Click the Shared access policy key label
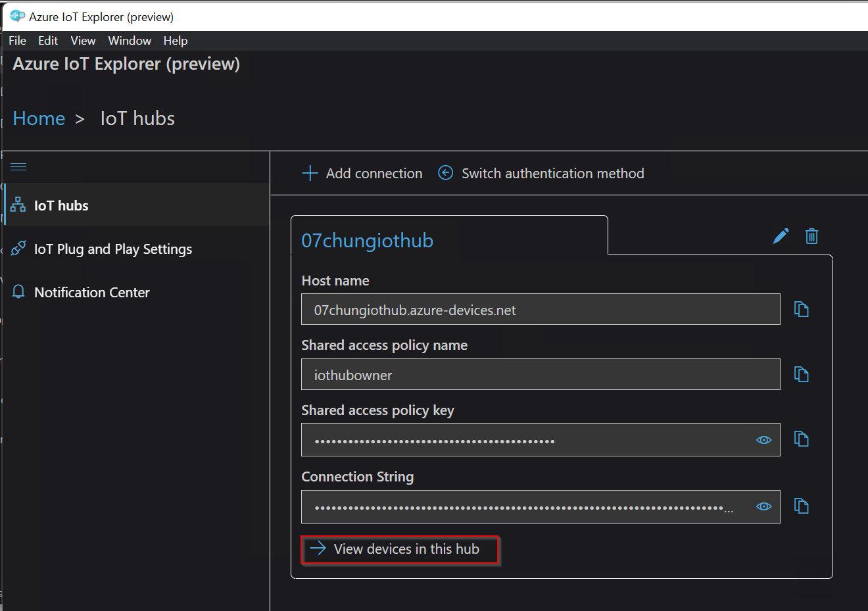Screen dimensions: 868x611 point(378,410)
